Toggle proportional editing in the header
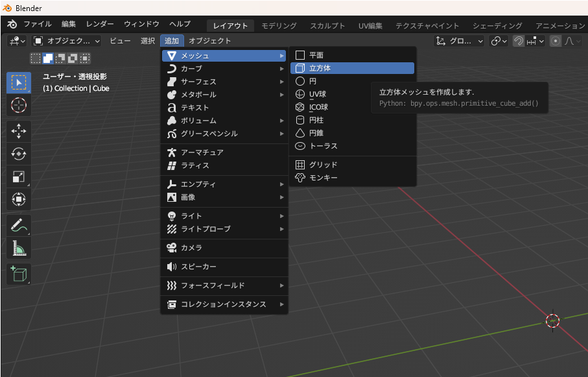Screen dimensions: 588x377 coord(556,41)
